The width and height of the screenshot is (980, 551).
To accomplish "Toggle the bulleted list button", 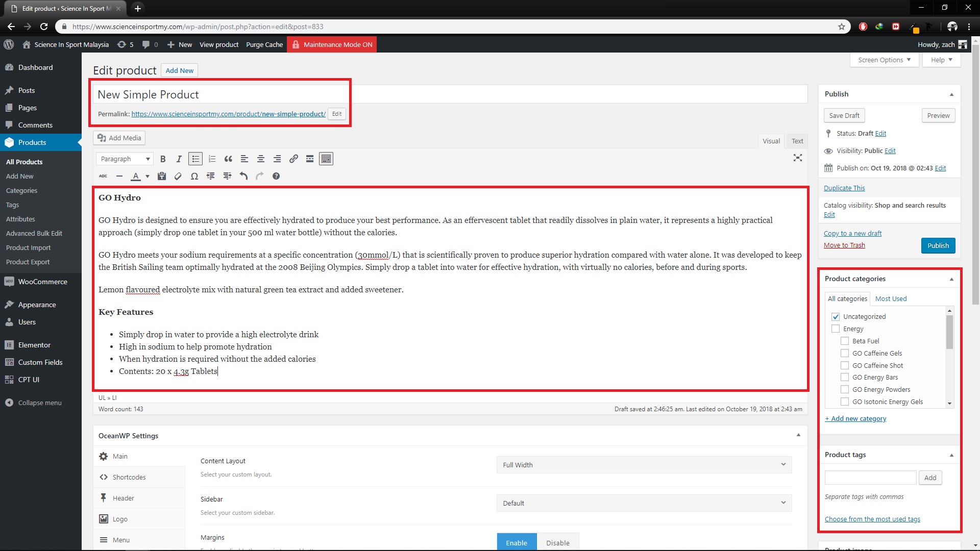I will 195,159.
